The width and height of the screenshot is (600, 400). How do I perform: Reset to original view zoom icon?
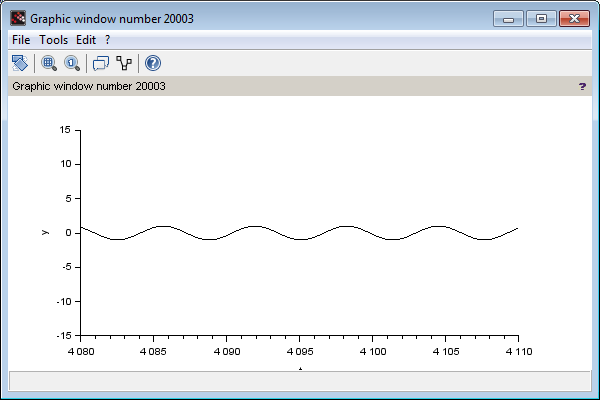pyautogui.click(x=72, y=63)
